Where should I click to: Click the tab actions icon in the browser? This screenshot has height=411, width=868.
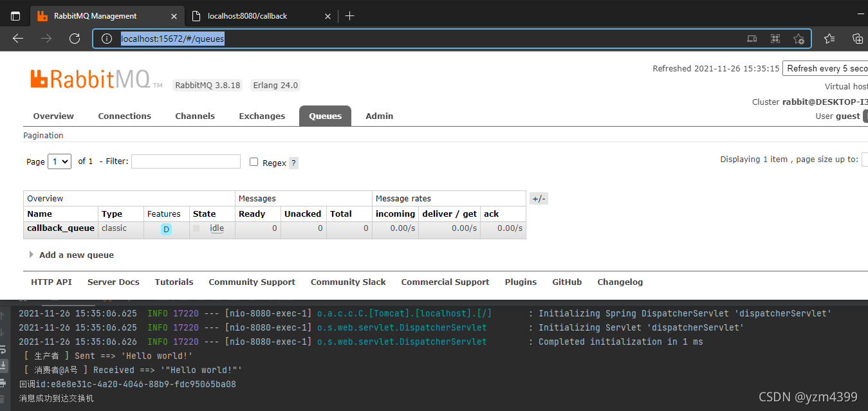tap(15, 16)
